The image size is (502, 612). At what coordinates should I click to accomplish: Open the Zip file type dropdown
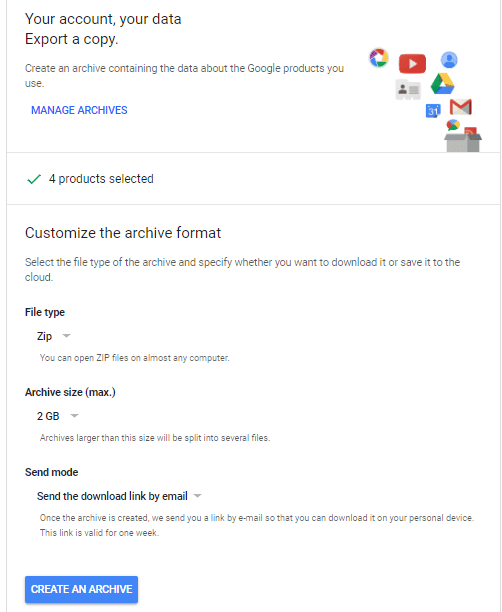[x=53, y=336]
